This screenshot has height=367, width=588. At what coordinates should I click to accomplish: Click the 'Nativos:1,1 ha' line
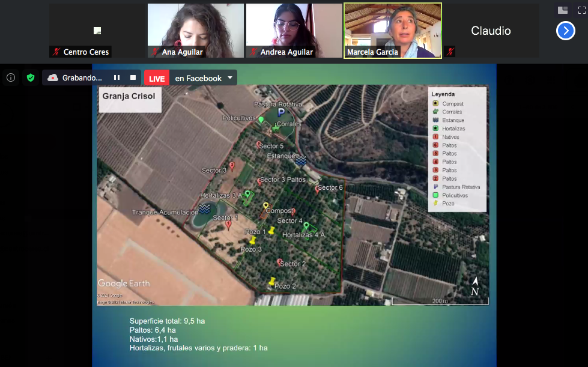tap(154, 339)
